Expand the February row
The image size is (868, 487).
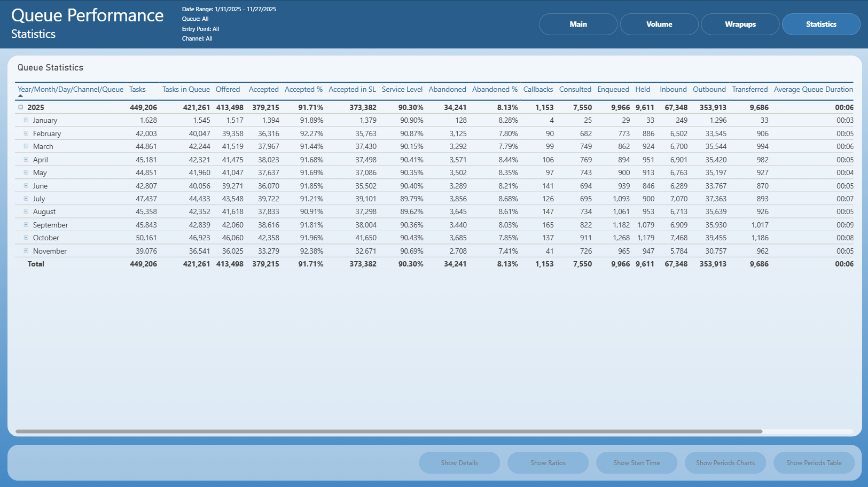point(26,133)
